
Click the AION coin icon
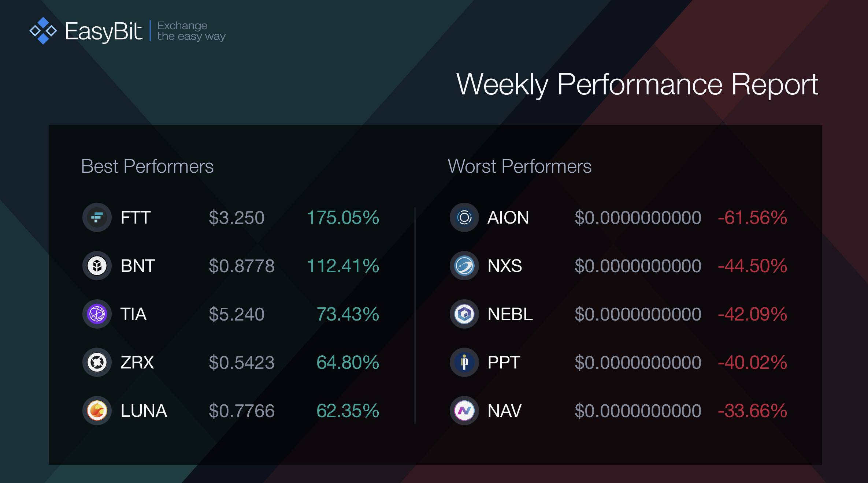pos(464,217)
